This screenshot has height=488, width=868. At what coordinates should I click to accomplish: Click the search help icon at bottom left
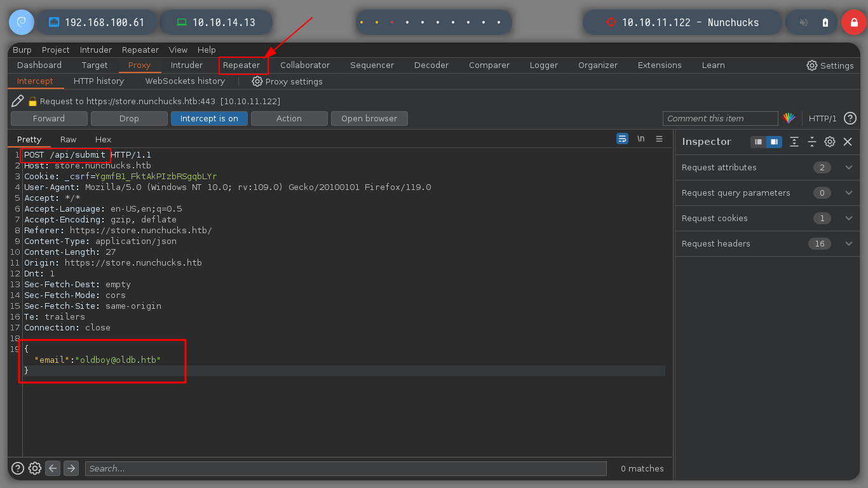tap(18, 468)
